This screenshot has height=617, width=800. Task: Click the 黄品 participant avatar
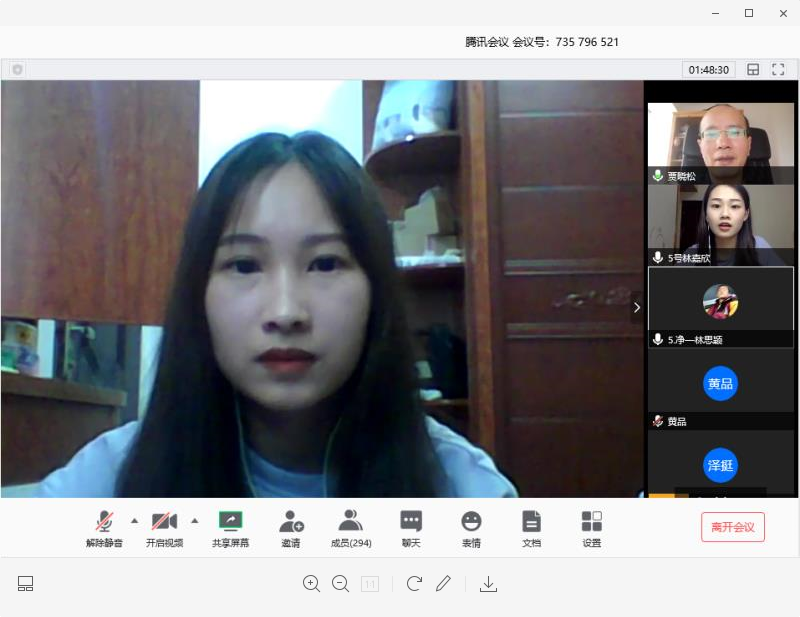[x=720, y=384]
